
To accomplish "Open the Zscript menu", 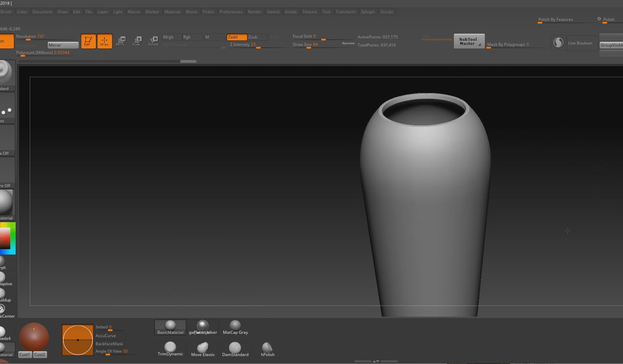I will coord(386,11).
